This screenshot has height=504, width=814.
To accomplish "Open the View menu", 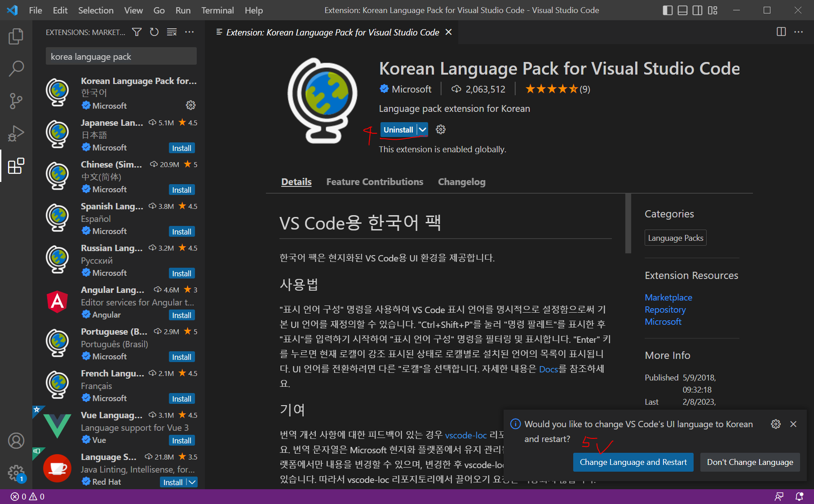I will (x=133, y=10).
